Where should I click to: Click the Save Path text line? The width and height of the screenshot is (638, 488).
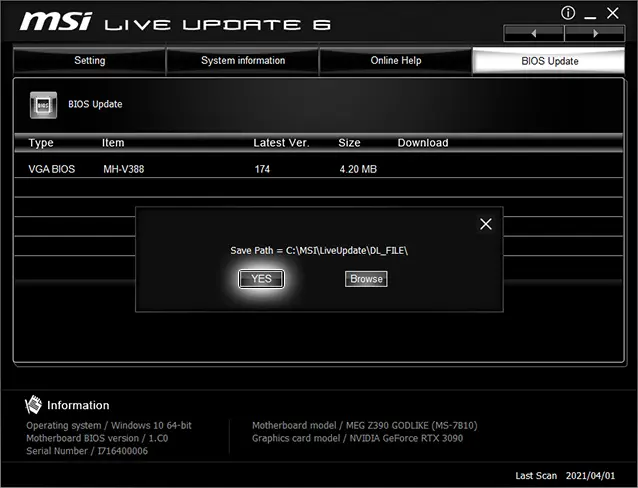[x=319, y=250]
